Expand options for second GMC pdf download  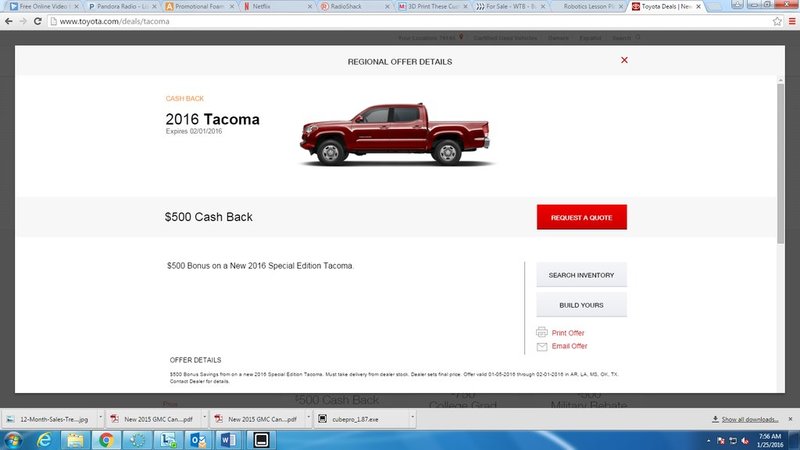[309, 418]
